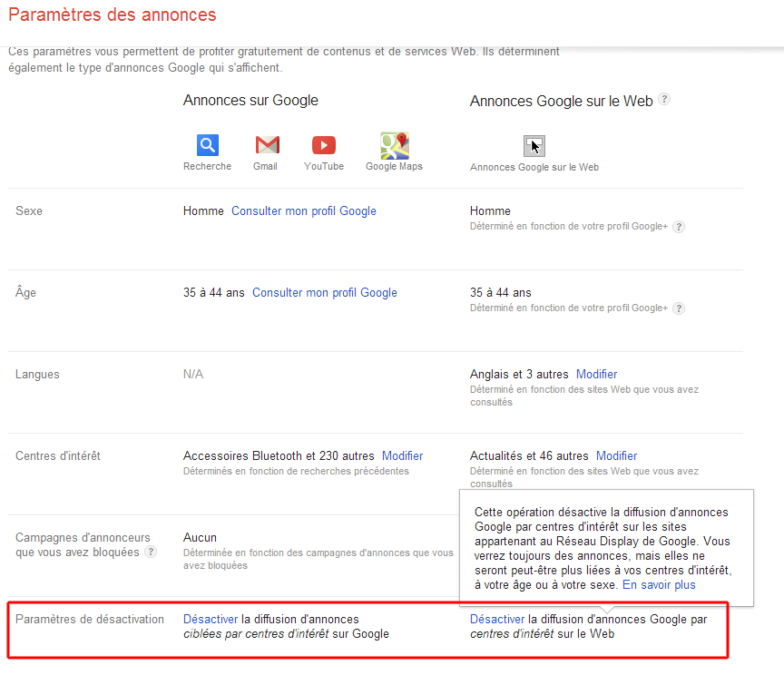This screenshot has height=675, width=784.
Task: Click the Recherche search icon
Action: (x=208, y=145)
